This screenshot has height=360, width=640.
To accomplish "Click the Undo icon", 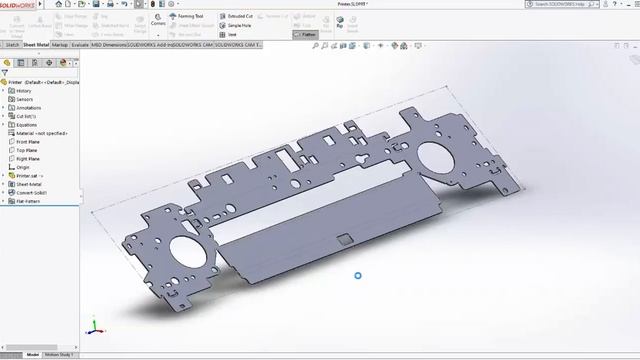I will tap(124, 4).
